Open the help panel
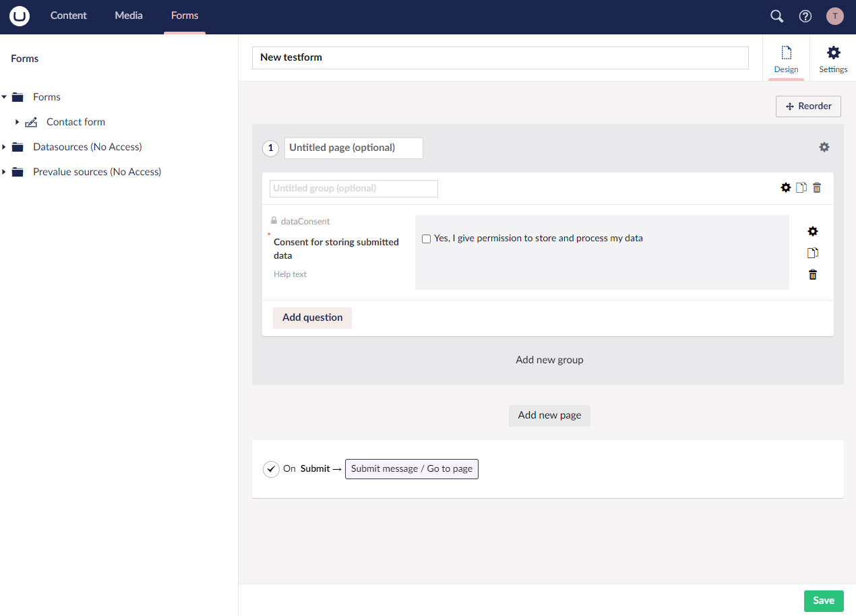Image resolution: width=856 pixels, height=616 pixels. coord(805,16)
